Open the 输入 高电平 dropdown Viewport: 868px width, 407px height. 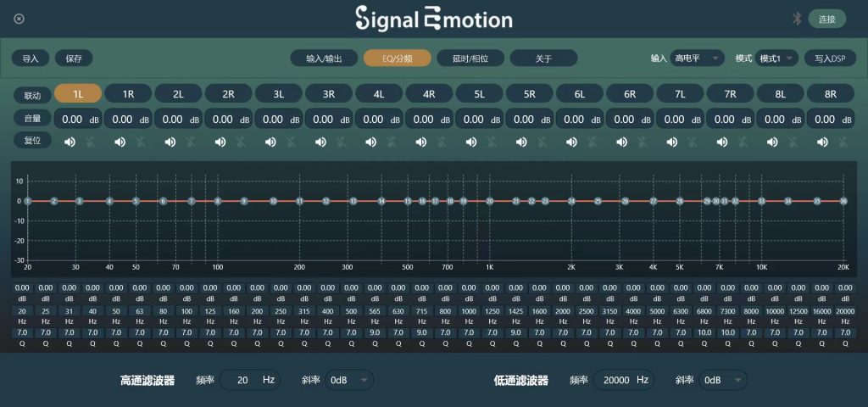coord(697,59)
